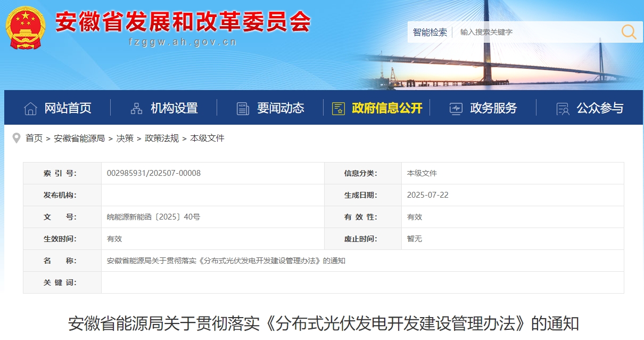The height and width of the screenshot is (340, 644).
Task: Click the 安徽省发展和改革委员会 site title
Action: coord(183,21)
